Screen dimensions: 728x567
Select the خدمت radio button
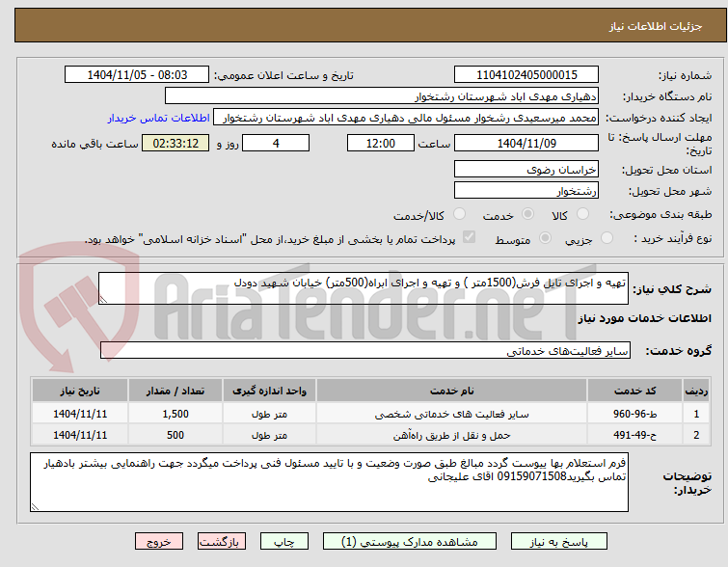[527, 214]
